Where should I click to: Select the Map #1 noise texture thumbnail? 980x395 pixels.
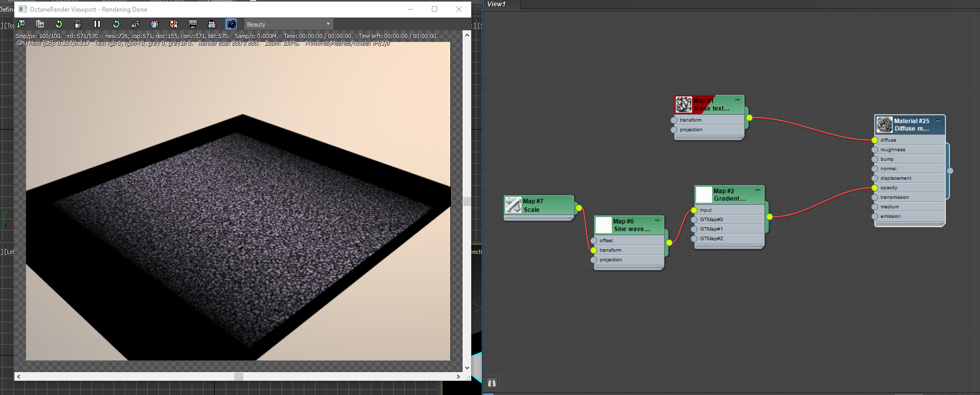click(684, 105)
